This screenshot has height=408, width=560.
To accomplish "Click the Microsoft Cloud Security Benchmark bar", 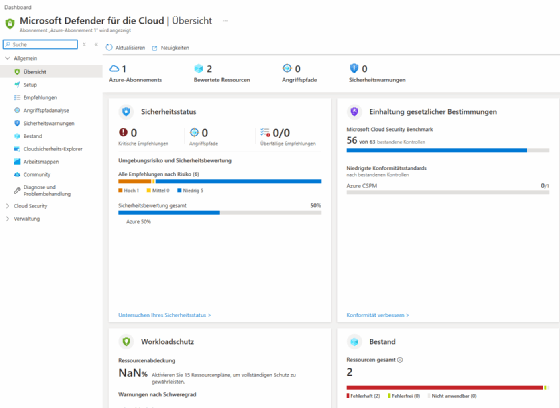I will pos(448,150).
